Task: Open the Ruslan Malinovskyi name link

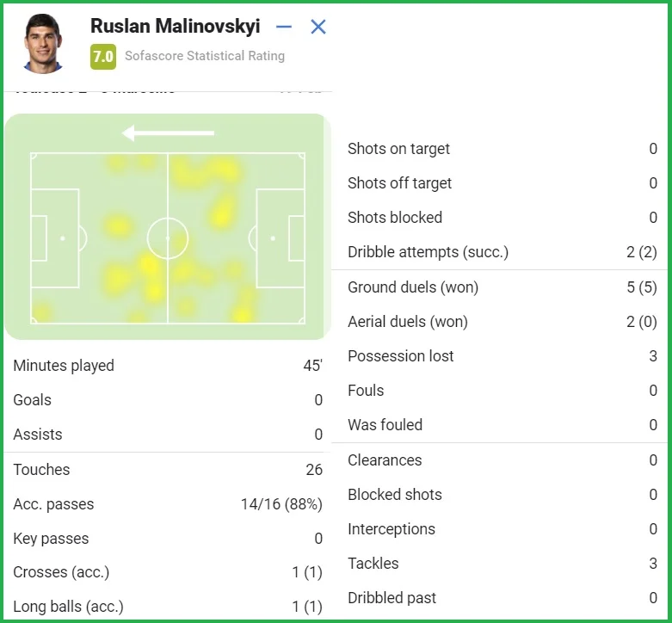Action: [175, 27]
